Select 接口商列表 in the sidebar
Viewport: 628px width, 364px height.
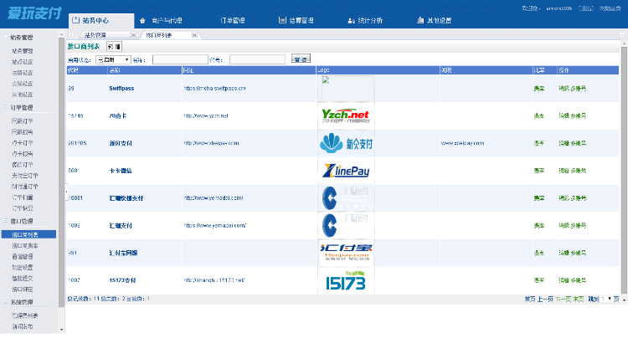click(x=28, y=234)
